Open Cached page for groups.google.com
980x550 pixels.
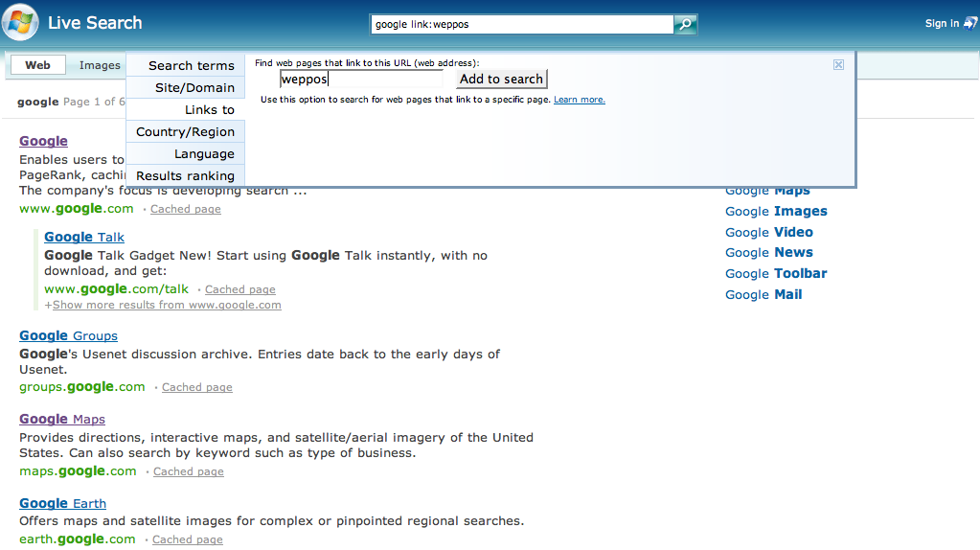197,387
